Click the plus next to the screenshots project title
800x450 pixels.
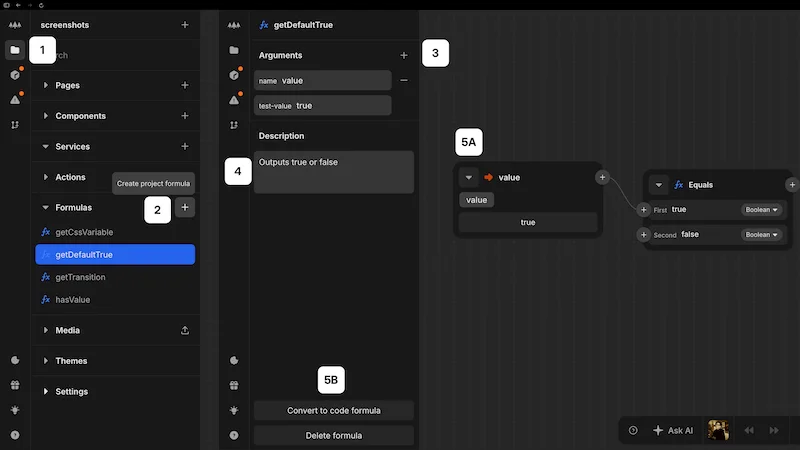point(185,25)
